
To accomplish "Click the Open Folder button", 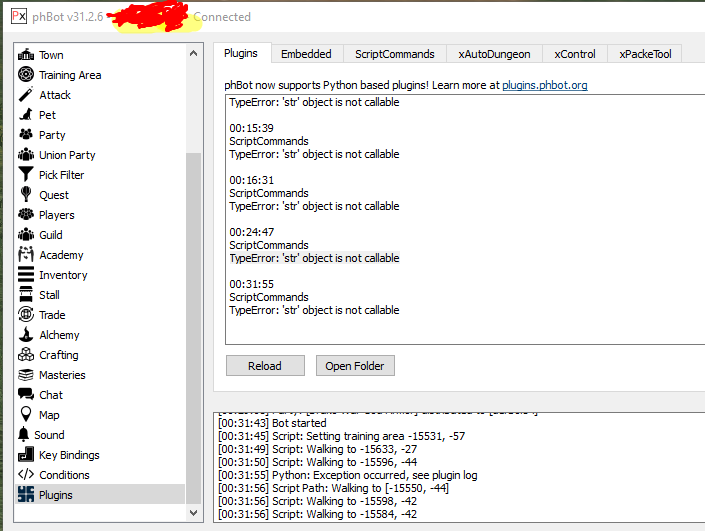I will tap(355, 366).
